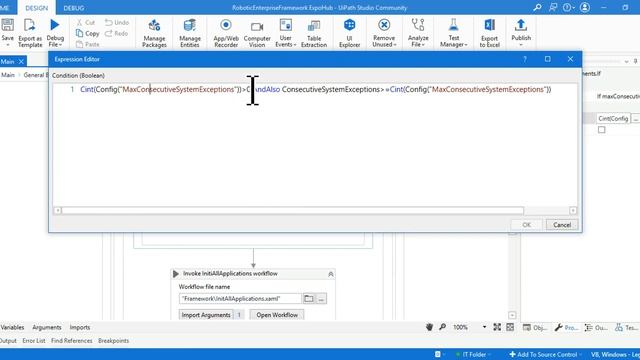Click Add To Source Control
The image size is (640, 360).
pyautogui.click(x=543, y=354)
